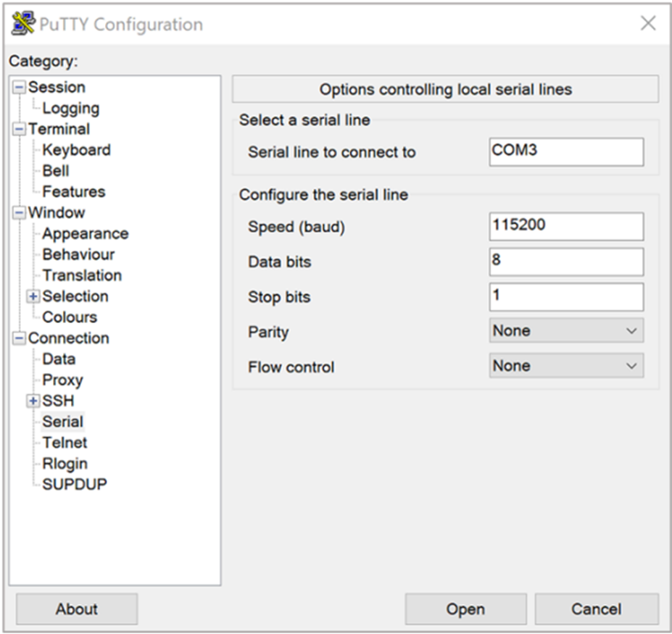
Task: Collapse the Terminal tree node
Action: click(19, 129)
